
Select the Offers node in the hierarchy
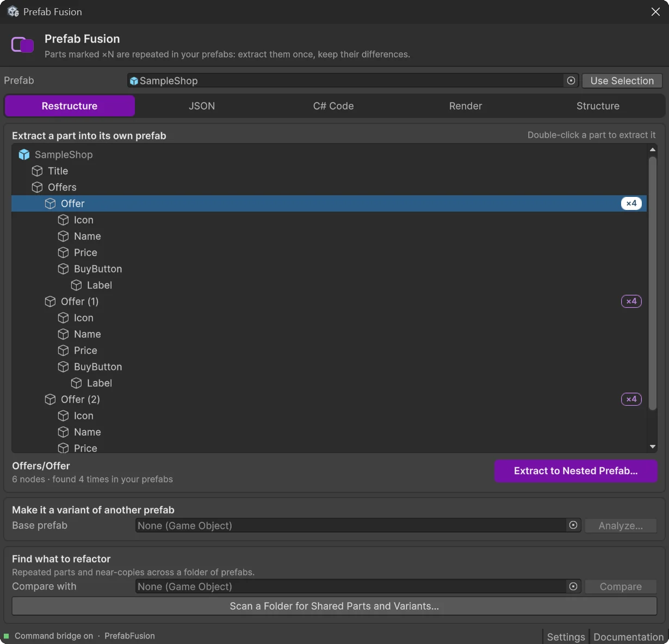pos(329,187)
